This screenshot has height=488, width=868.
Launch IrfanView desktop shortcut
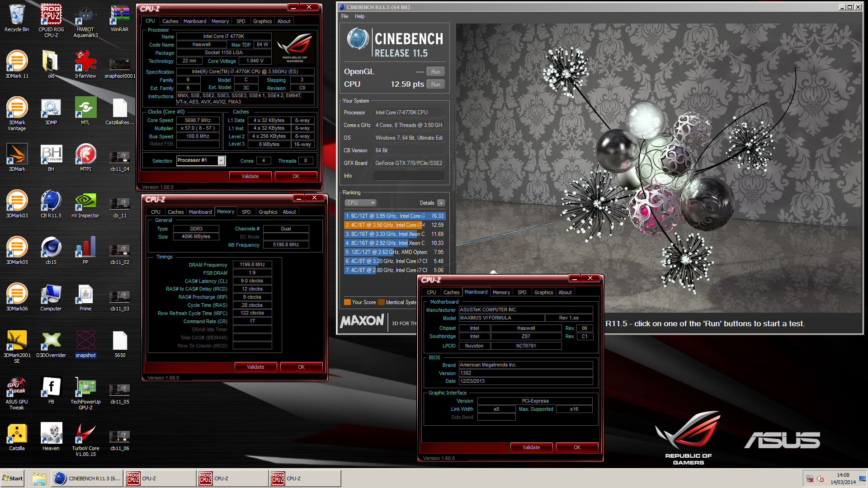tap(85, 65)
